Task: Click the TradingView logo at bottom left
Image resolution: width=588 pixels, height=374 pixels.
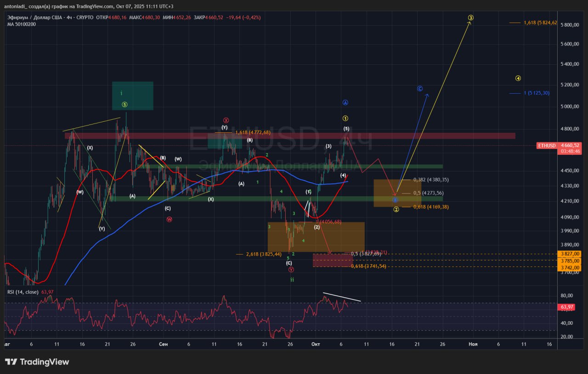Action: point(37,362)
